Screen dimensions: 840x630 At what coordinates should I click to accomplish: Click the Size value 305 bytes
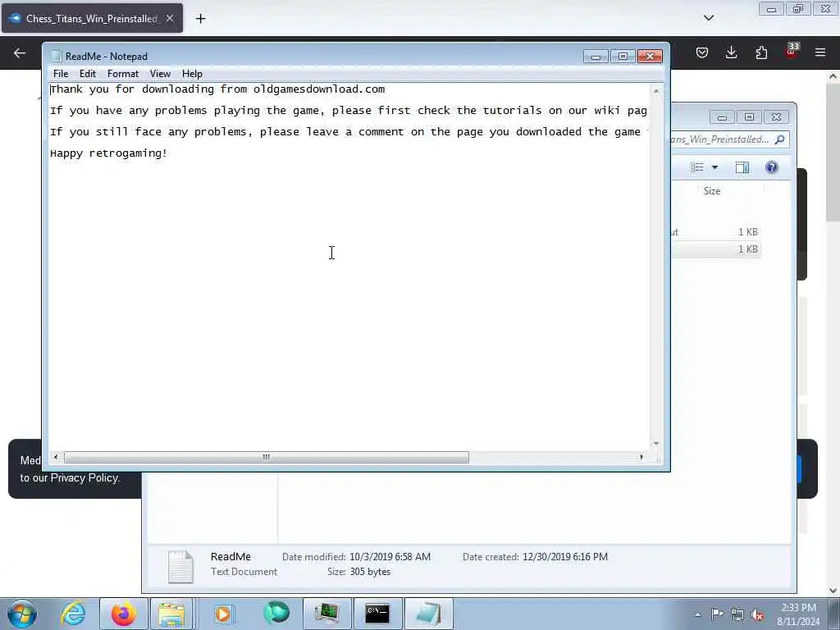click(370, 572)
